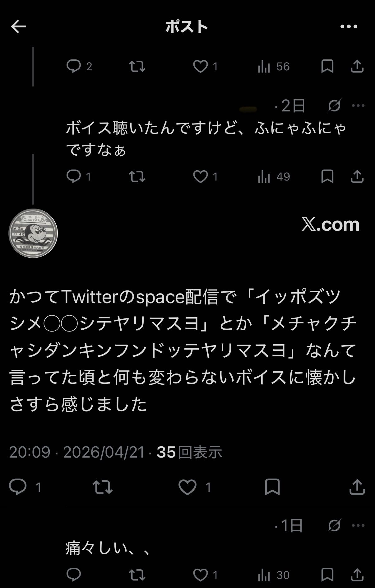Viewport: 375px width, 588px height.
Task: Like the main post from 20:09
Action: [x=187, y=487]
